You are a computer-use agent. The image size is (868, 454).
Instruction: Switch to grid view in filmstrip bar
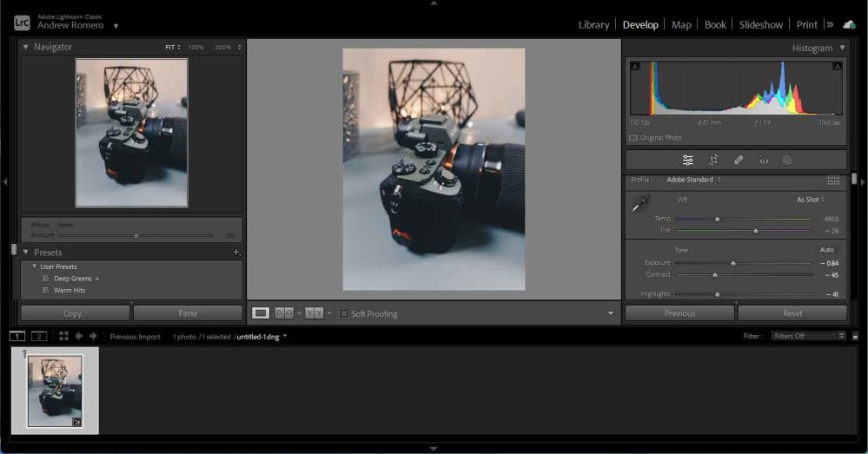pos(63,336)
